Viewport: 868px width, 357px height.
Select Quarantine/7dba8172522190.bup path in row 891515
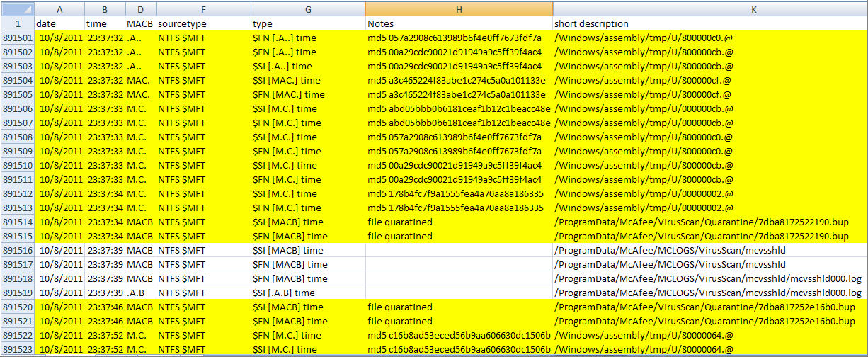pos(709,236)
